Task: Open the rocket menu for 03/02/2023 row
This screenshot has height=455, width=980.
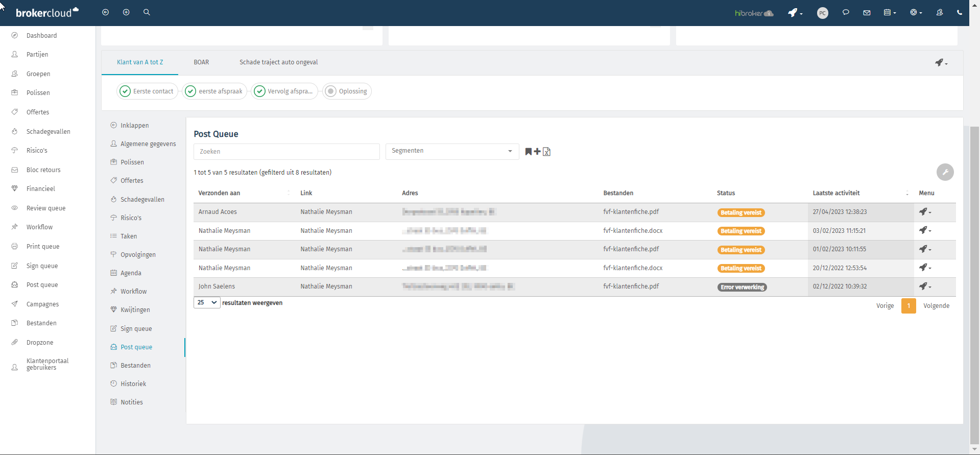Action: (925, 231)
